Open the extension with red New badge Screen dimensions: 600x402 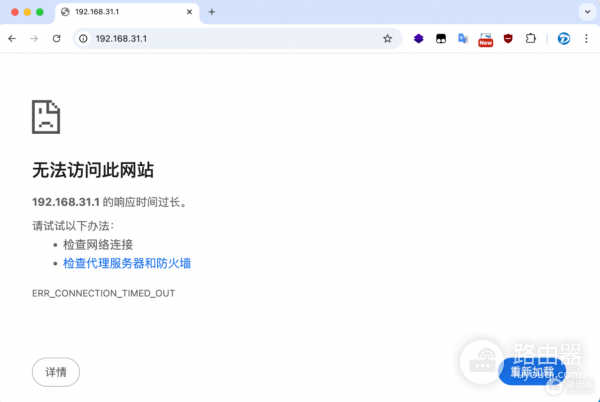pos(485,39)
